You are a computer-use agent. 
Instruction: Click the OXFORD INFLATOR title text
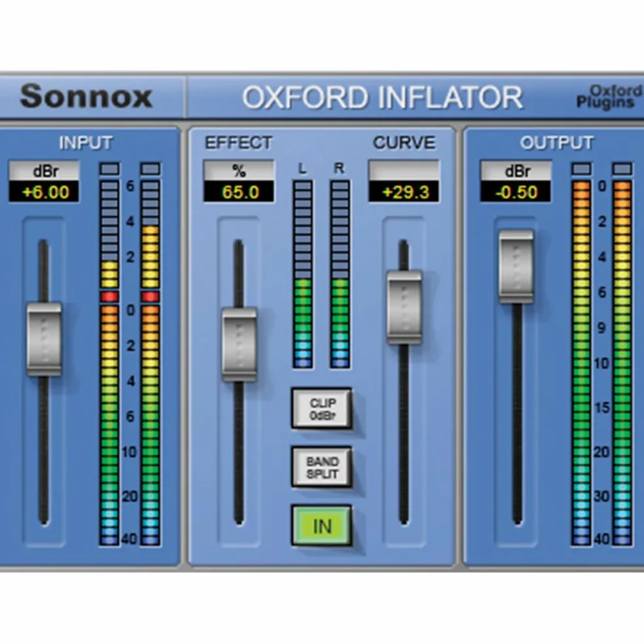(382, 98)
